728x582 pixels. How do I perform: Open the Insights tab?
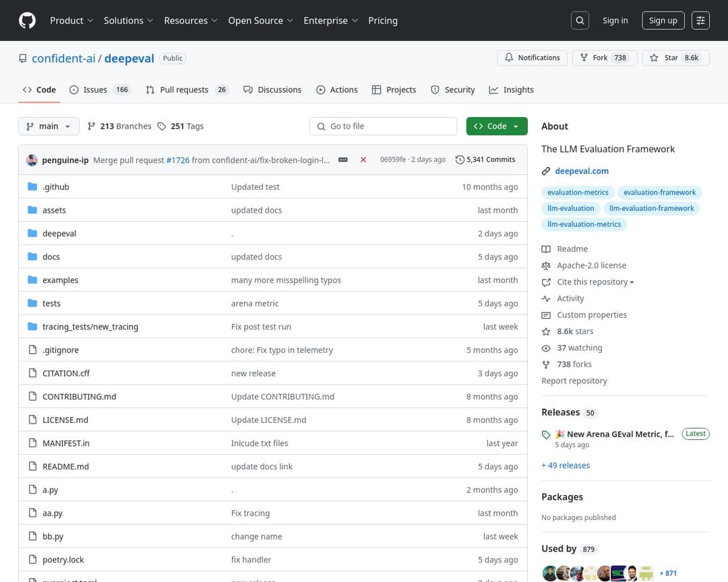click(511, 90)
